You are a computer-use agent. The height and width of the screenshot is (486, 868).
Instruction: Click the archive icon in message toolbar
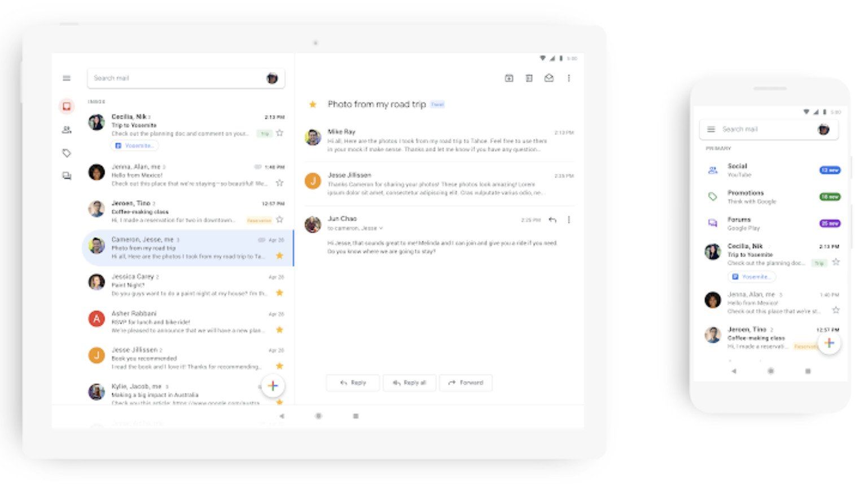(509, 78)
